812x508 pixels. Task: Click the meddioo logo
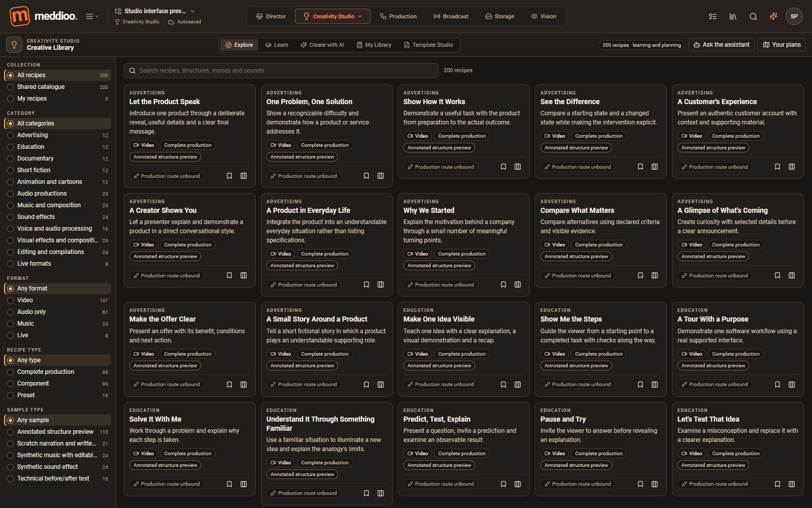(x=44, y=16)
